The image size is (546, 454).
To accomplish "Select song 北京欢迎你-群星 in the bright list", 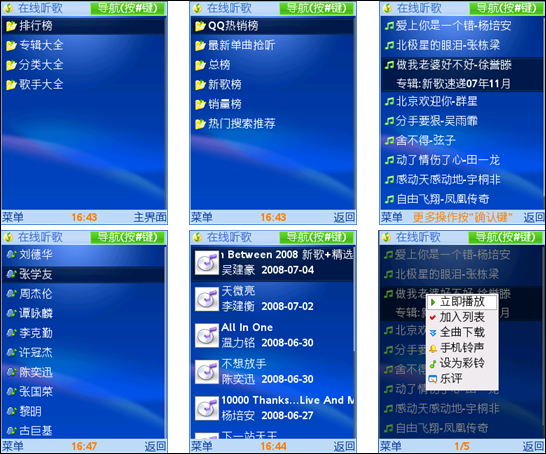I will point(462,102).
